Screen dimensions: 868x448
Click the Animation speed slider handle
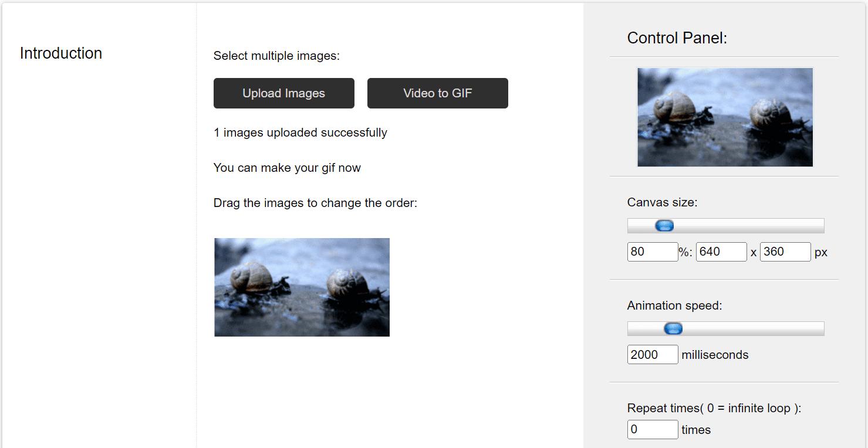click(673, 328)
